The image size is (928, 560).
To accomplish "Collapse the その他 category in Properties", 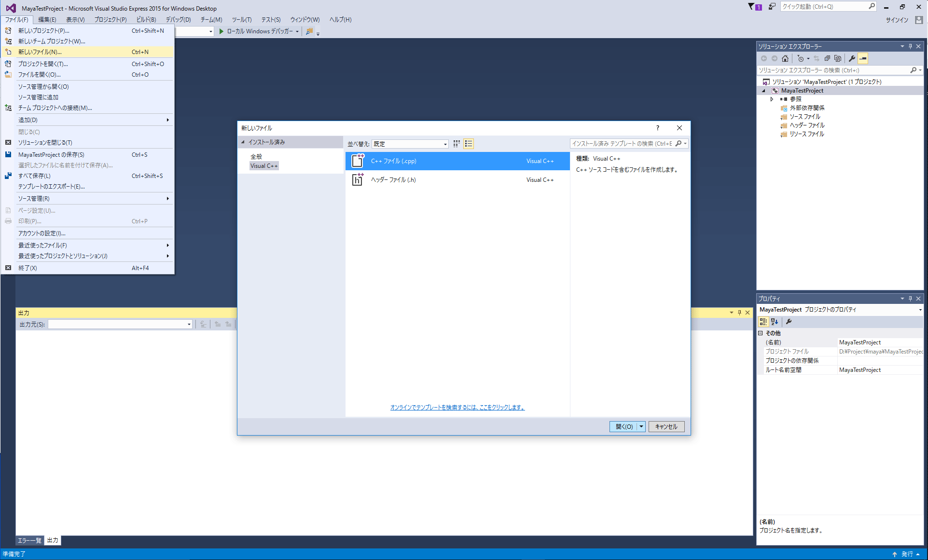I will pos(761,333).
